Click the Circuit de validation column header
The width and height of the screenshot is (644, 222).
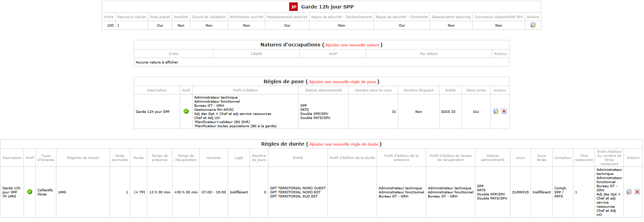click(209, 17)
